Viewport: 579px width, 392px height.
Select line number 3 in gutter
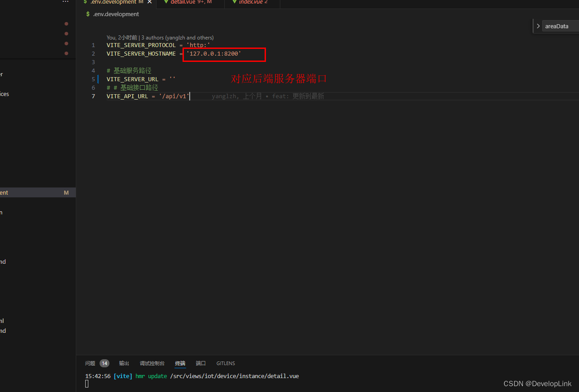click(x=93, y=62)
